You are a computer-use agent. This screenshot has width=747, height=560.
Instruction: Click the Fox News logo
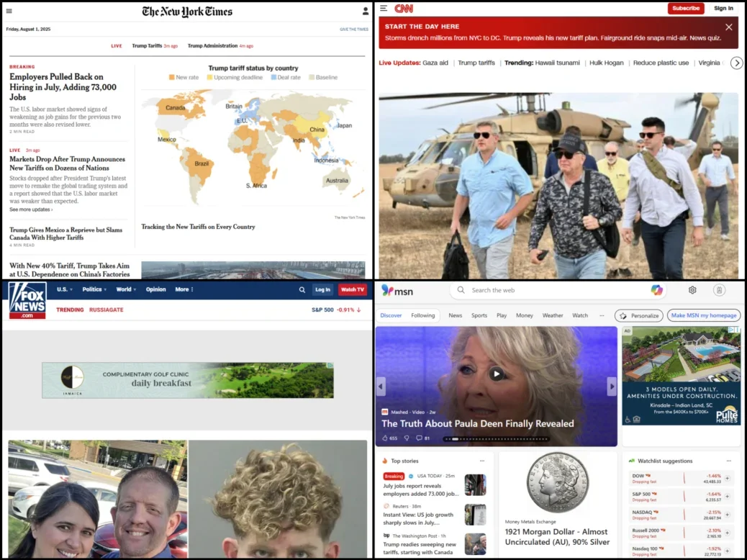pyautogui.click(x=27, y=300)
